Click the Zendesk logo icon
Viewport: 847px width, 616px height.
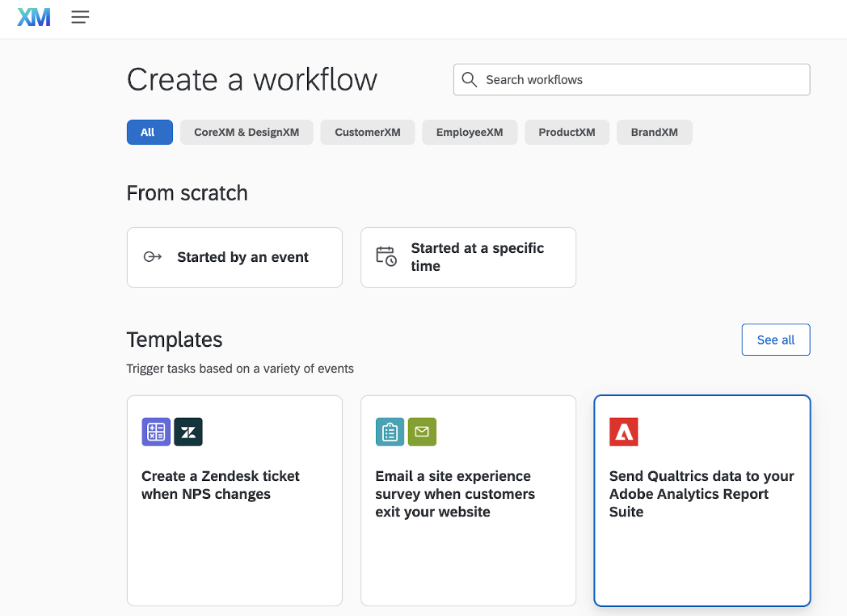pos(188,432)
